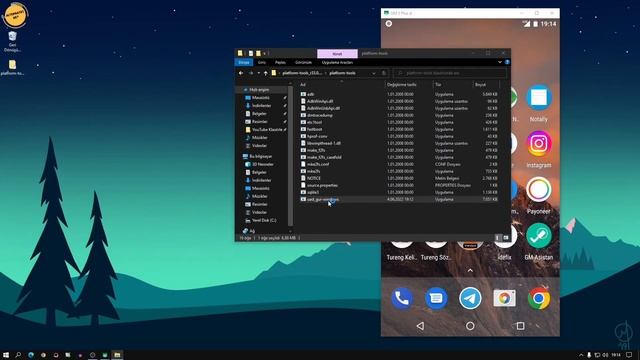Tap the Android recents square button
The height and width of the screenshot is (360, 640).
click(520, 326)
